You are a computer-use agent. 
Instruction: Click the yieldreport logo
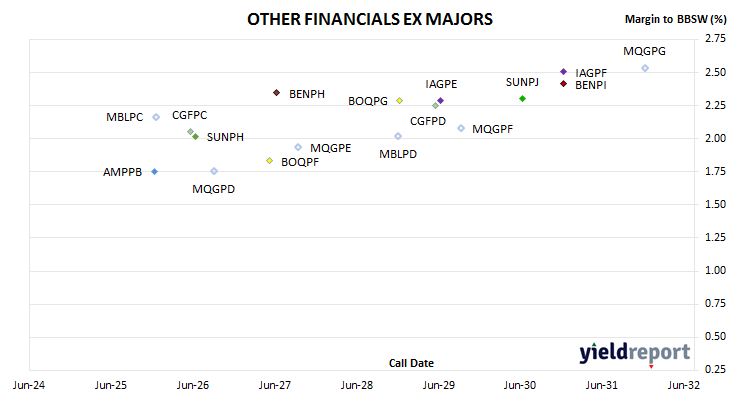635,352
